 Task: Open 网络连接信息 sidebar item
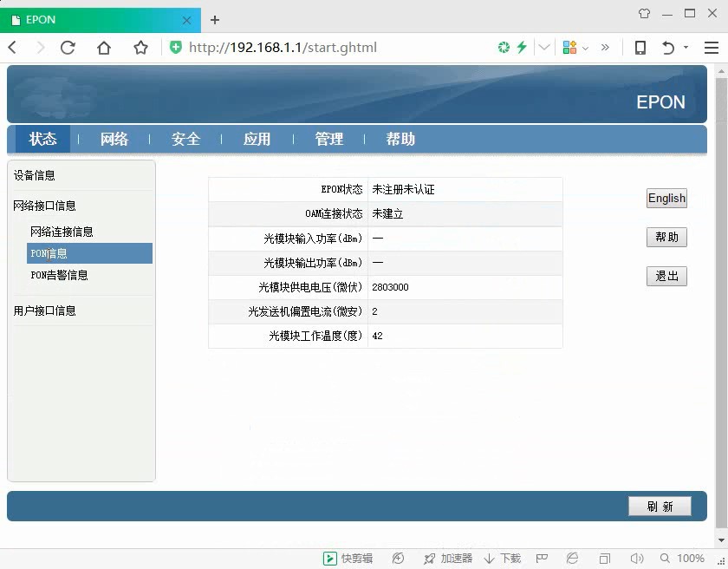coord(62,232)
